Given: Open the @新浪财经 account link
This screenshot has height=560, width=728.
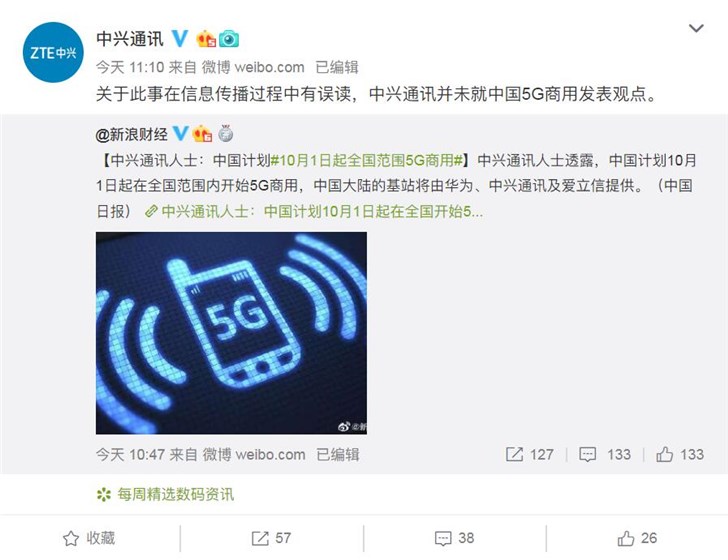Looking at the screenshot, I should 131,135.
